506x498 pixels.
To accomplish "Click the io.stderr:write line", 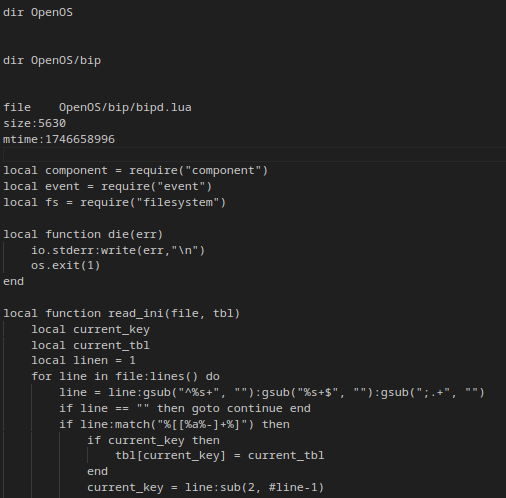I will coord(118,250).
